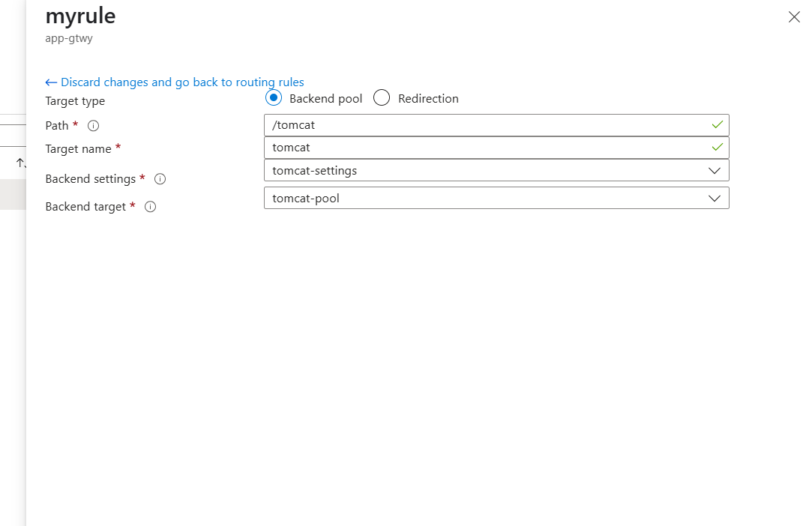The width and height of the screenshot is (812, 526).
Task: Click the sort arrows icon at left edge
Action: [x=21, y=162]
